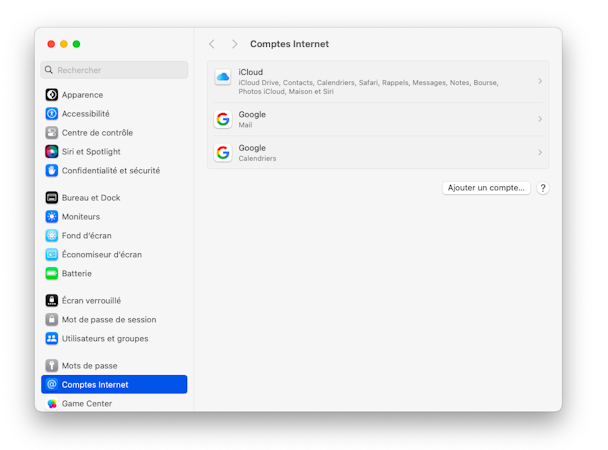Select the Accessibilité sidebar icon

(x=52, y=114)
